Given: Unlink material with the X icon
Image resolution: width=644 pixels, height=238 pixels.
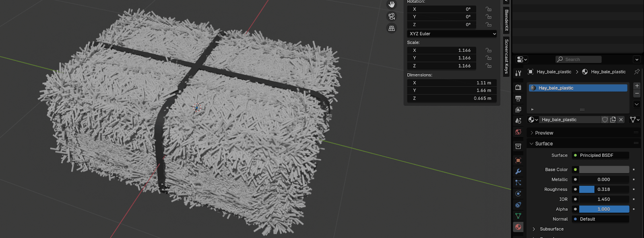Looking at the screenshot, I should (x=621, y=120).
